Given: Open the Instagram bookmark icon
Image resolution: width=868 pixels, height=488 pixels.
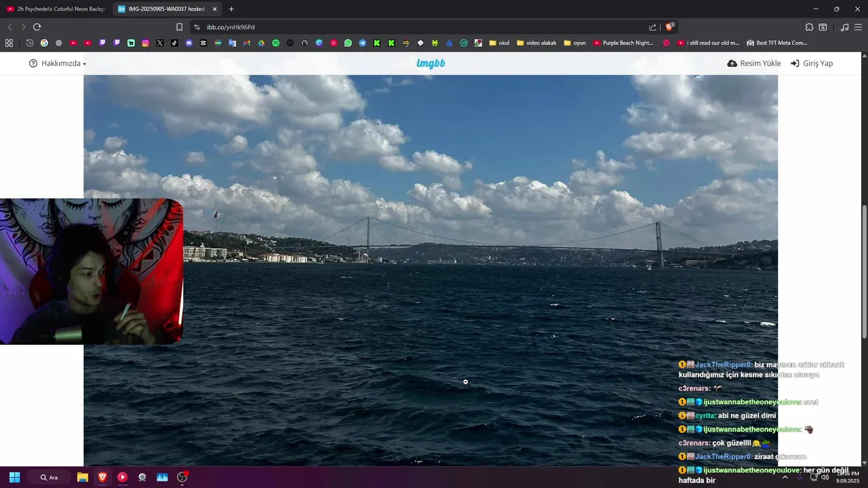Looking at the screenshot, I should point(145,43).
